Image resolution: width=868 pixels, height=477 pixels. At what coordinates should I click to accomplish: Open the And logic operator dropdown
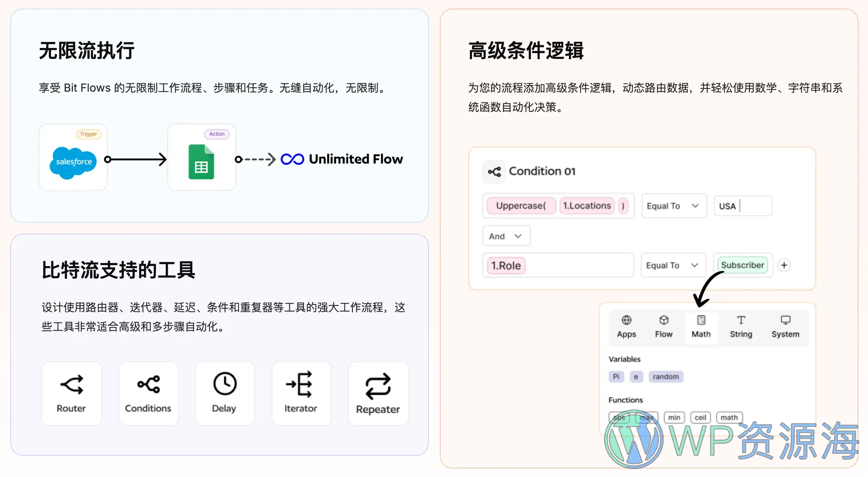[506, 236]
